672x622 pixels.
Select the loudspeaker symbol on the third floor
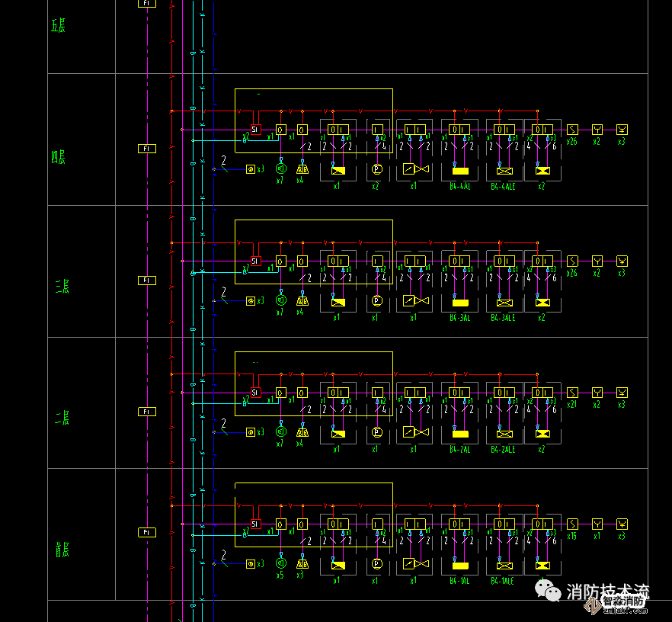point(280,300)
